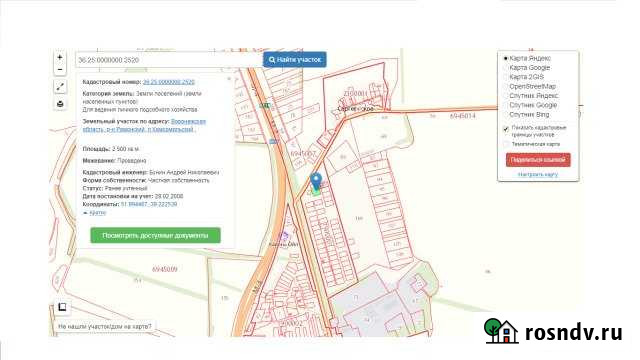
Task: Click 6945009 cadastral block label
Action: 164,269
